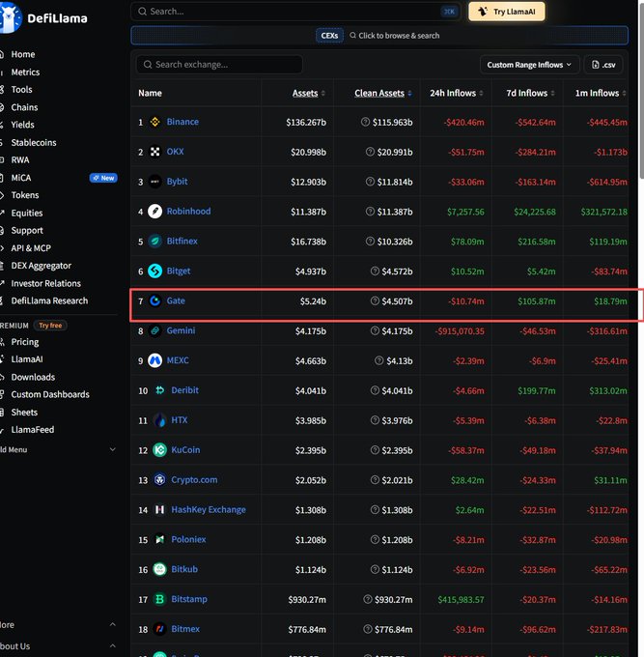Sort the table by Clean Assets column
This screenshot has height=657, width=644.
tap(382, 93)
